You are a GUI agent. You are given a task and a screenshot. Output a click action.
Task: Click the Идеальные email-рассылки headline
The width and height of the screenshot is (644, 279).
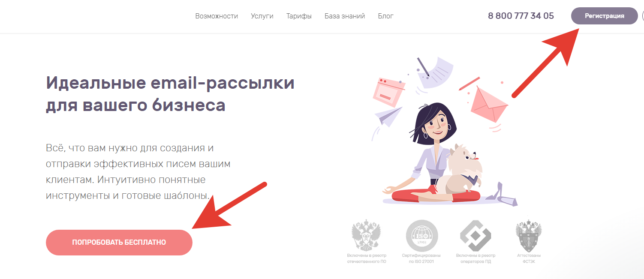(x=170, y=93)
